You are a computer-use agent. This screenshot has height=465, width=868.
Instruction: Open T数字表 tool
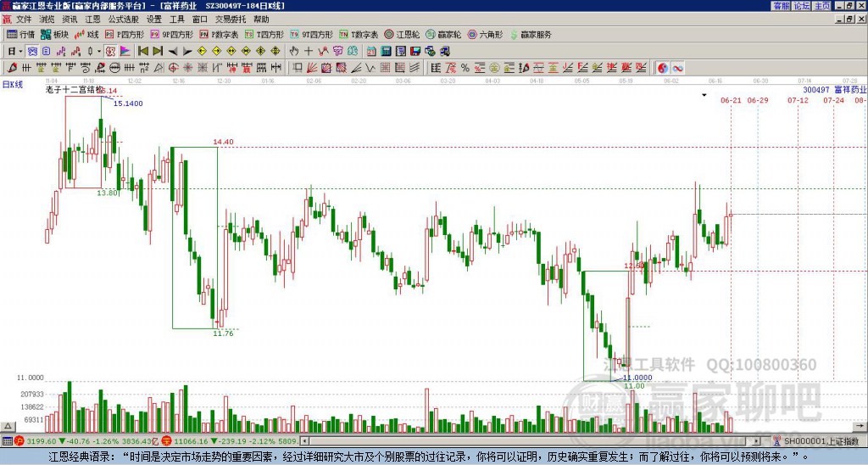[359, 34]
